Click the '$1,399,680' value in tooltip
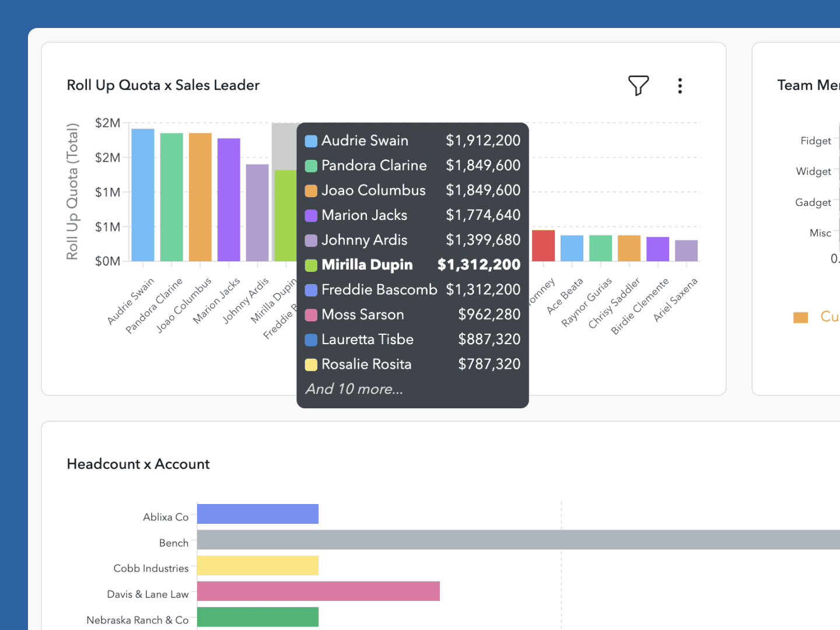The height and width of the screenshot is (630, 840). click(483, 240)
